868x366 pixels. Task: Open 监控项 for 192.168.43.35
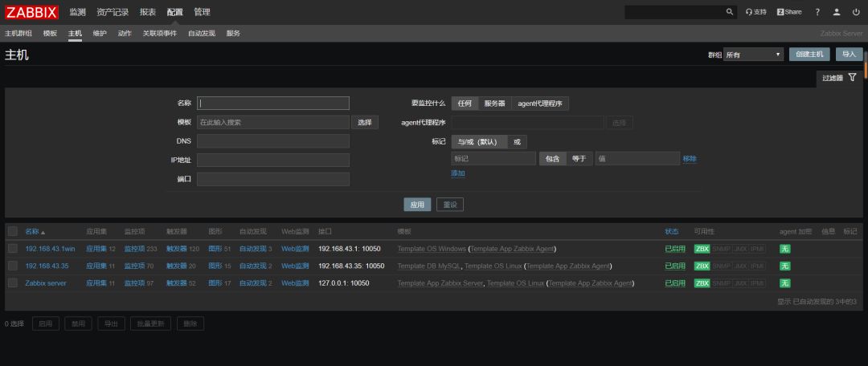134,266
